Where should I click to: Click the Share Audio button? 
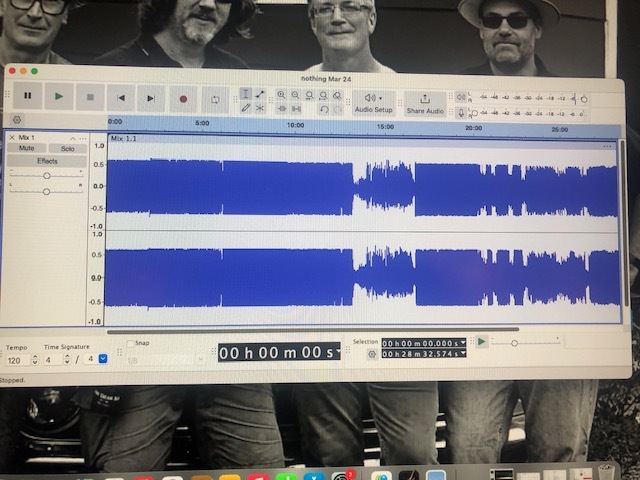(425, 104)
